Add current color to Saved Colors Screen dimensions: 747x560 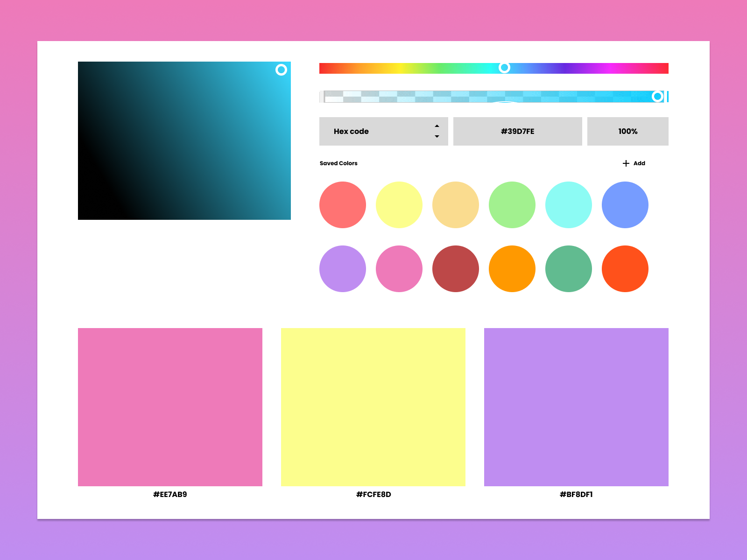click(634, 163)
